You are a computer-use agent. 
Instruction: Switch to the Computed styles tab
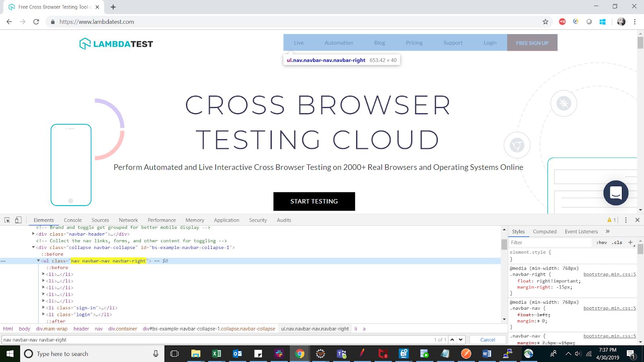[545, 231]
